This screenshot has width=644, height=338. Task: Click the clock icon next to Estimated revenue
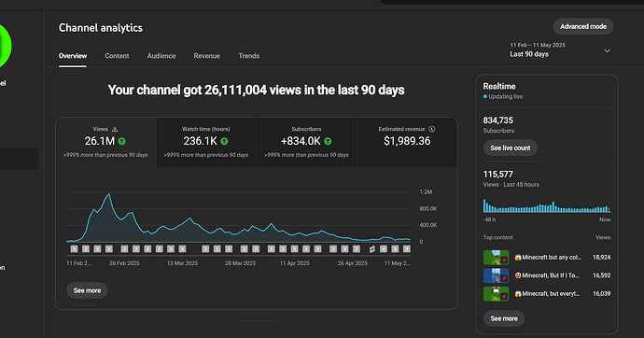tap(431, 129)
